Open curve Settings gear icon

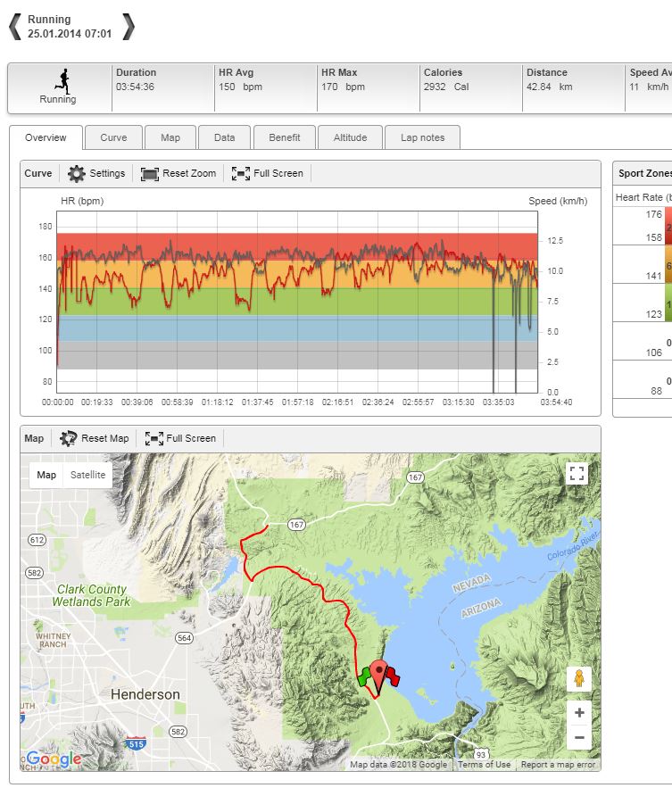[x=77, y=173]
